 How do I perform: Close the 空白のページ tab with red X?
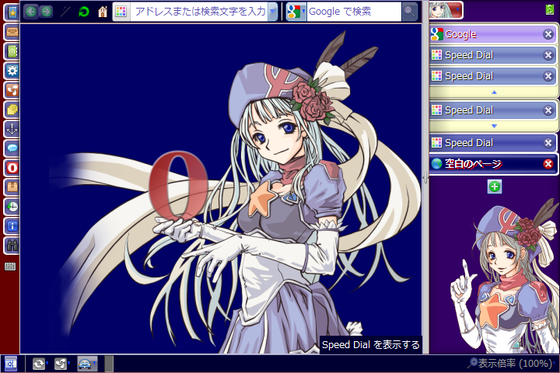548,164
